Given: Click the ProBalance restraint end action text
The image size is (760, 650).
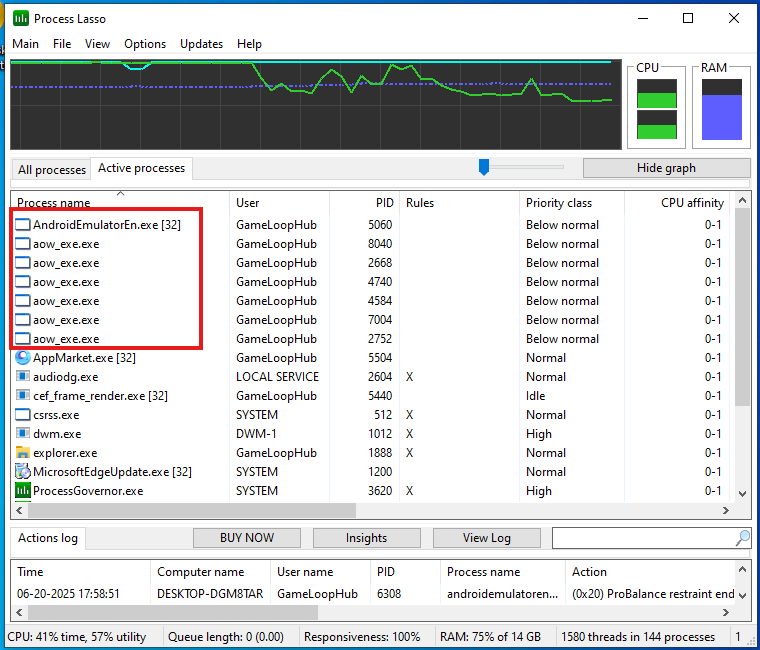Looking at the screenshot, I should 653,594.
